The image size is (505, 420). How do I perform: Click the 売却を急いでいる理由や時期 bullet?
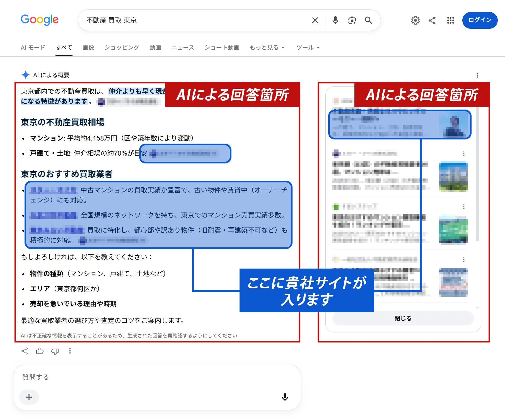(x=73, y=304)
